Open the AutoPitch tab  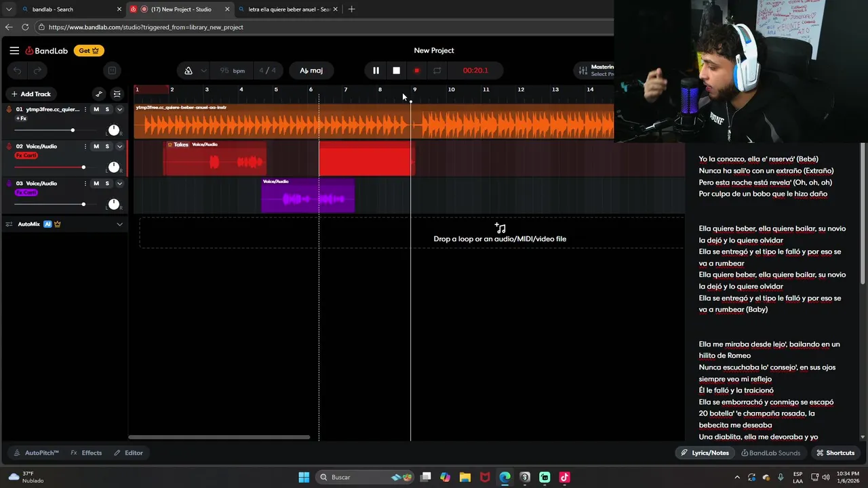tap(37, 453)
